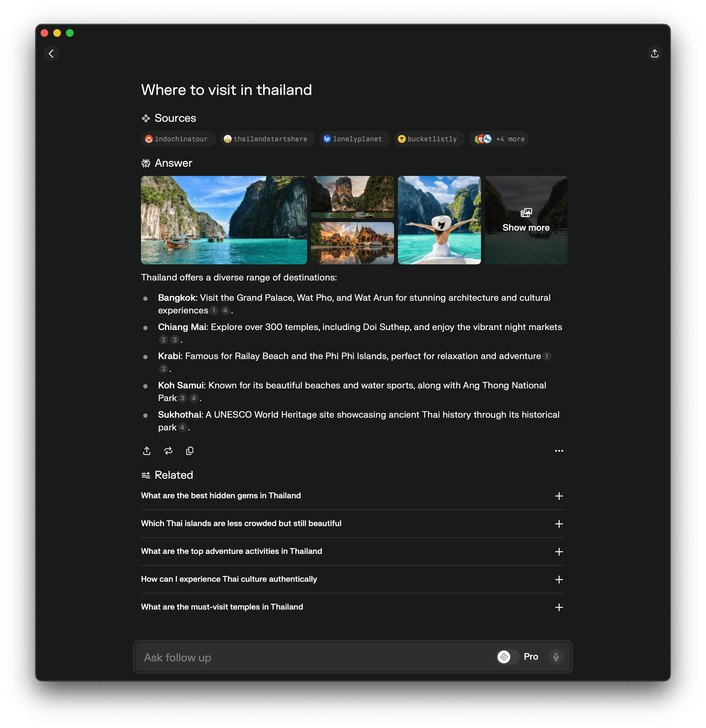The width and height of the screenshot is (706, 728).
Task: Start voice input with the microphone icon
Action: click(556, 657)
